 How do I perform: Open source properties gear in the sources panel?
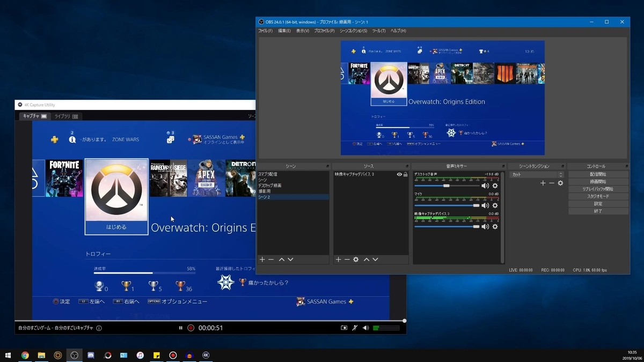pyautogui.click(x=356, y=260)
